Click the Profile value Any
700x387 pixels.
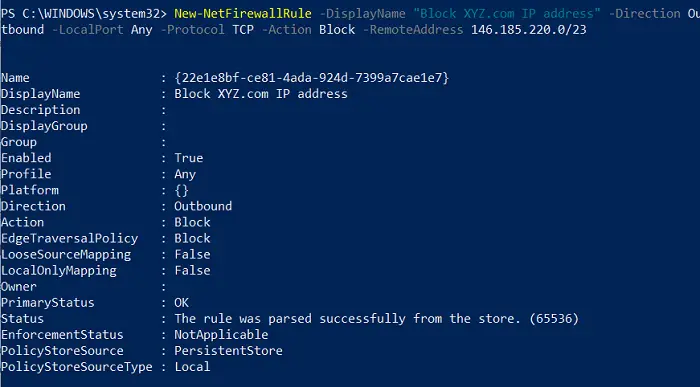(185, 174)
